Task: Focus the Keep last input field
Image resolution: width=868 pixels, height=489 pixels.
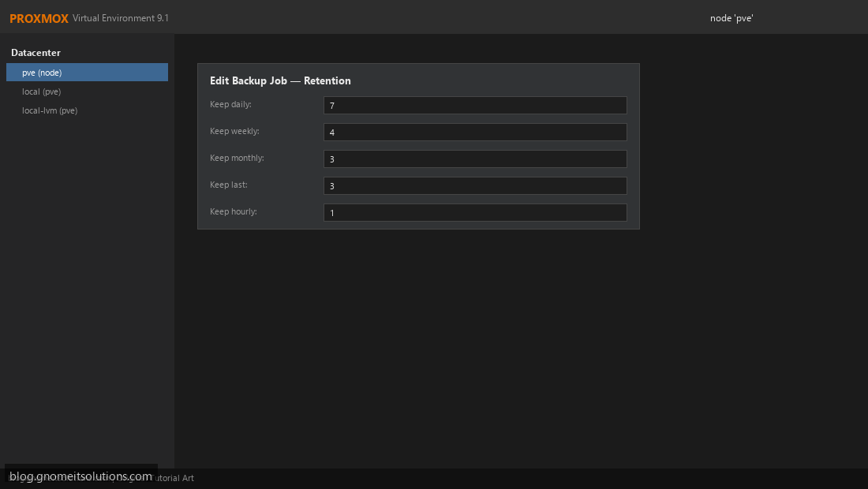Action: (x=475, y=186)
